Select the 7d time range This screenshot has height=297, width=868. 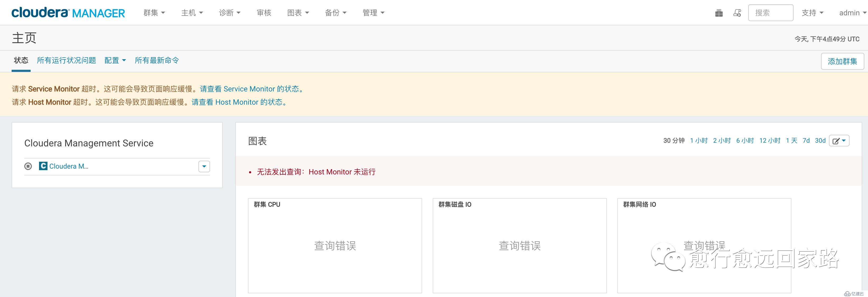806,140
